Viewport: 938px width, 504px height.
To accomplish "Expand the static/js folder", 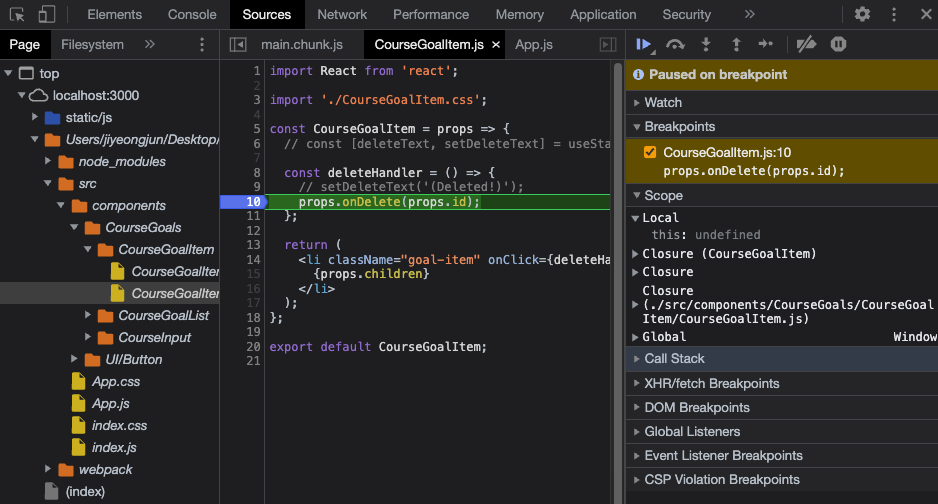I will 35,117.
